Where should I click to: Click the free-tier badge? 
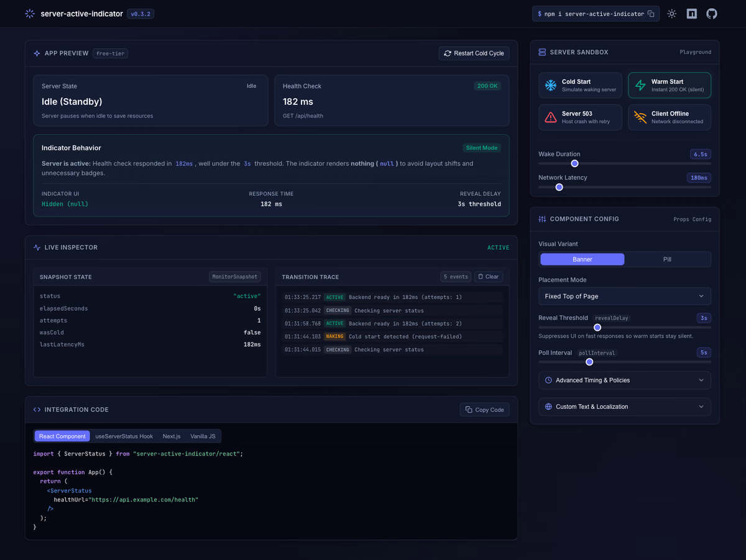coord(110,53)
